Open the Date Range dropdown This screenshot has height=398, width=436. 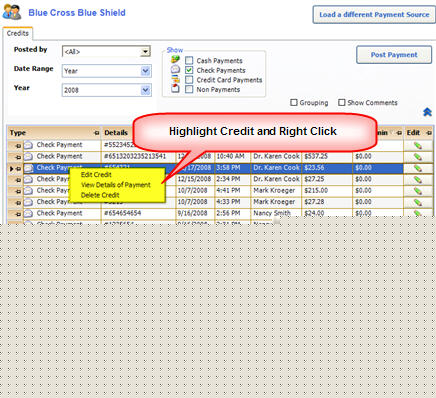[145, 71]
